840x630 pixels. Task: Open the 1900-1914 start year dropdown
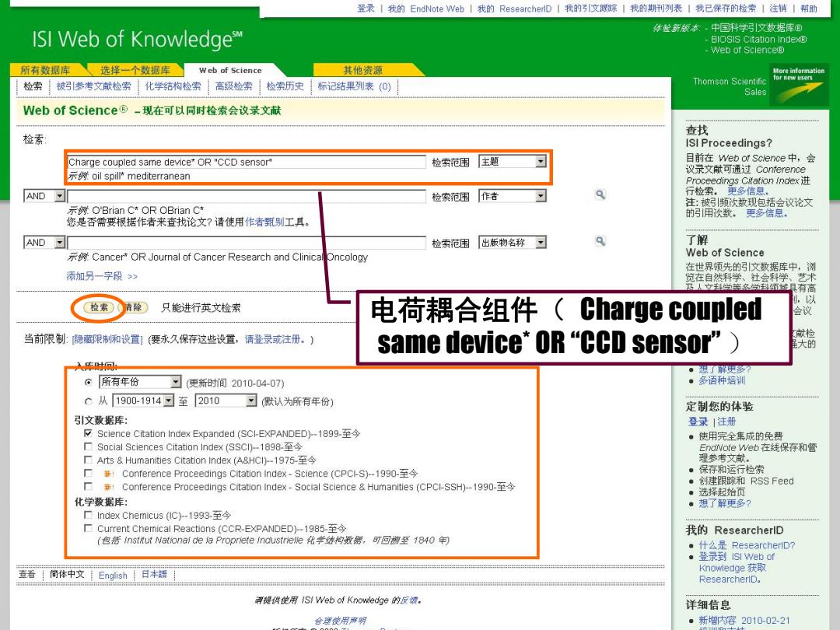144,401
